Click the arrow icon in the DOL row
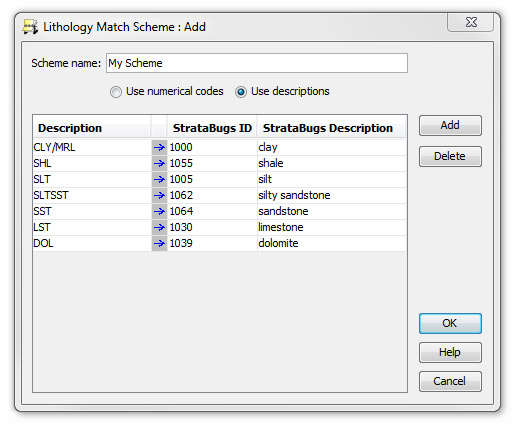516x426 pixels. (x=159, y=243)
